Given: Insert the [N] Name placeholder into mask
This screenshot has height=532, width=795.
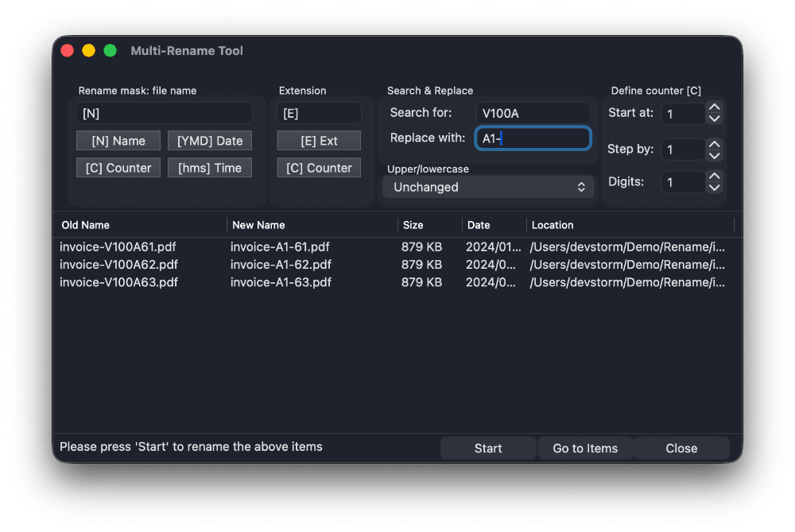Looking at the screenshot, I should coord(118,140).
